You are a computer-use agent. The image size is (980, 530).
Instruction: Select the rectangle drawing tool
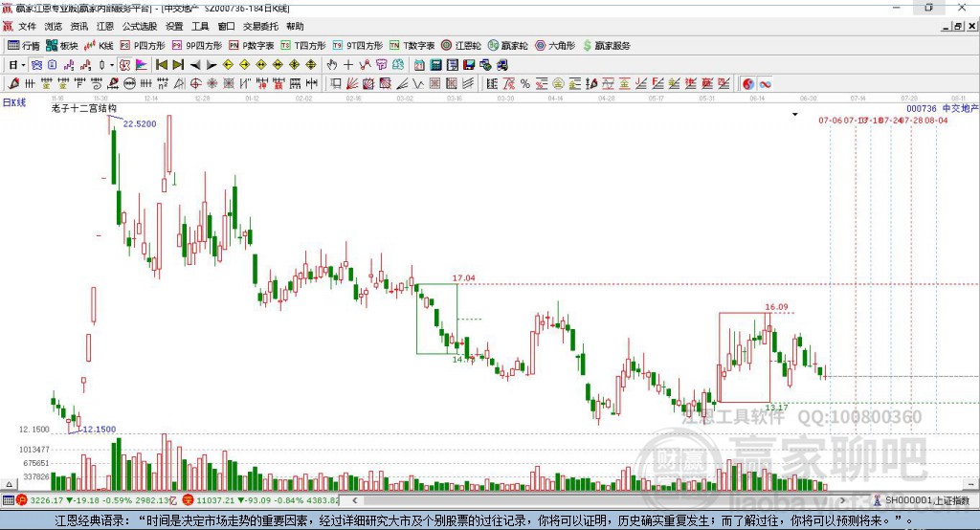coord(336,84)
